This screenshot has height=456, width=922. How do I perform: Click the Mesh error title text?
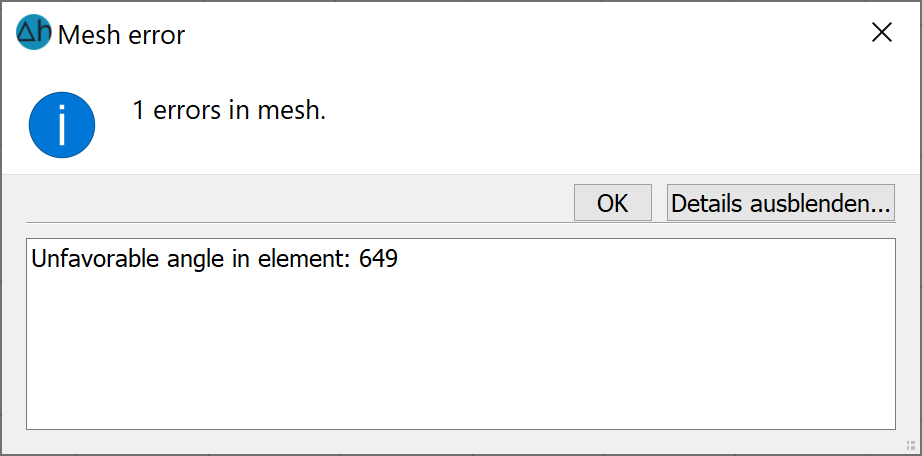(121, 35)
